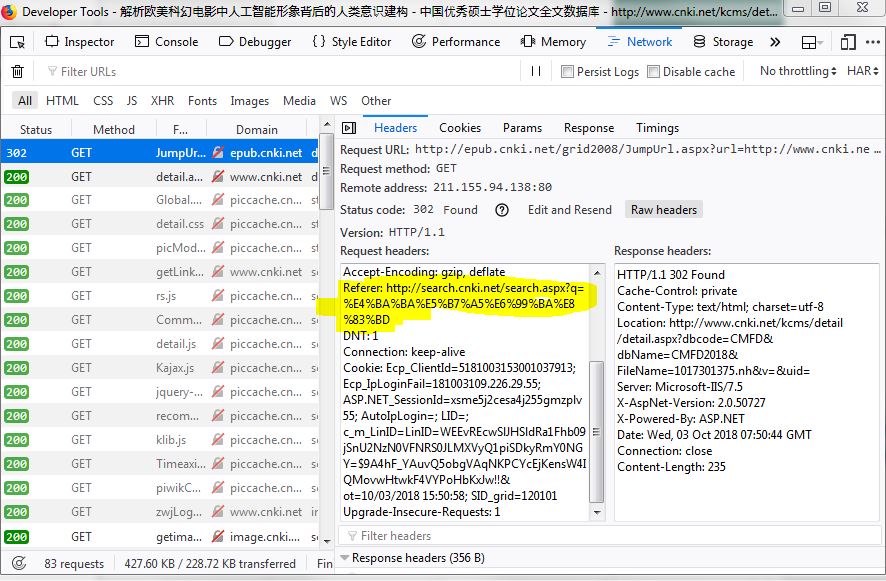Click insecure lock icon on Kajax.js row
The width and height of the screenshot is (886, 581).
point(218,368)
